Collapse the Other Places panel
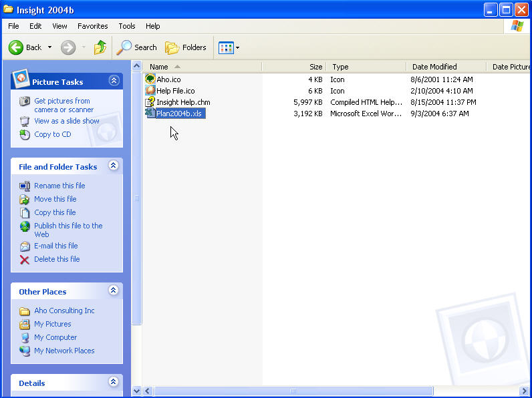Viewport: 532px width, 398px height. [114, 290]
